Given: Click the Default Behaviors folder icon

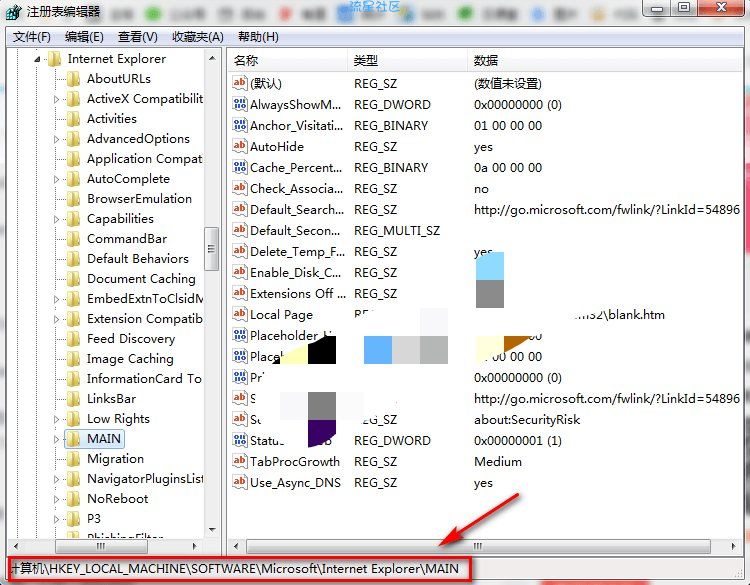Looking at the screenshot, I should point(73,259).
